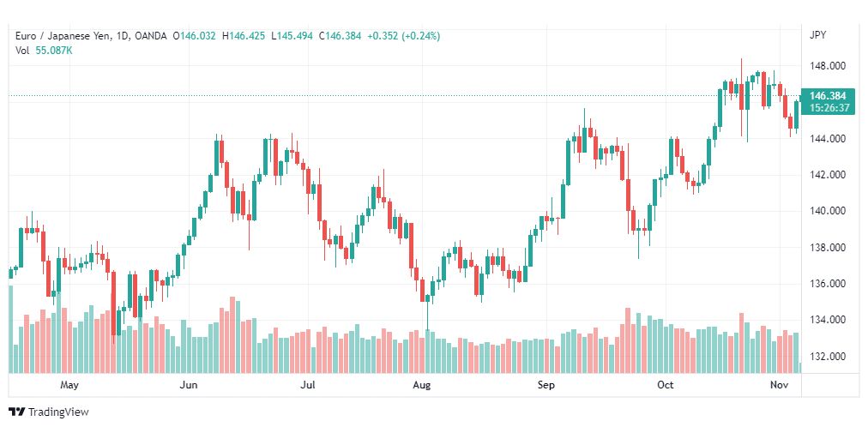This screenshot has width=868, height=427.
Task: Click the JPY currency label
Action: (817, 35)
